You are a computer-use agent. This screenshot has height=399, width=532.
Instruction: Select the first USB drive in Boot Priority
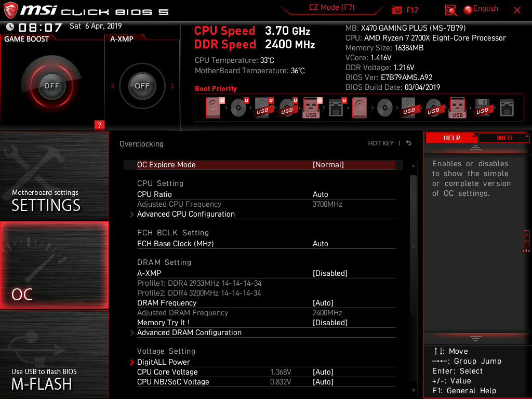[263, 108]
